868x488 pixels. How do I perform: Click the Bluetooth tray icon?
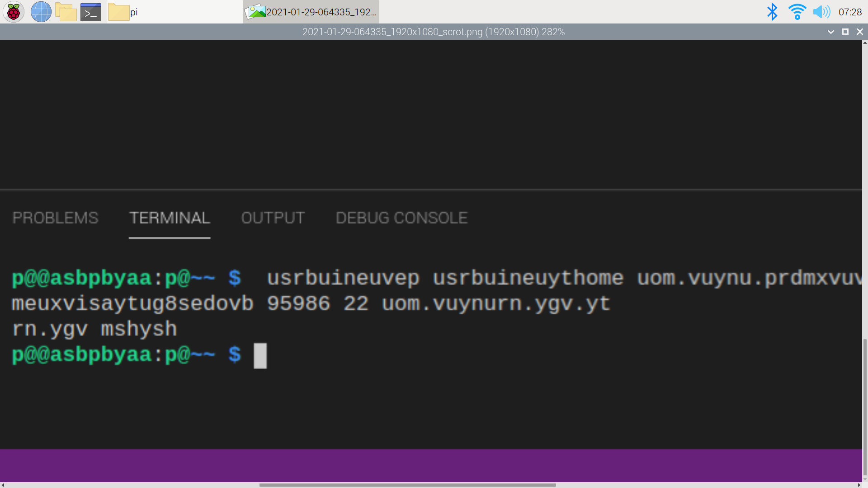tap(772, 12)
